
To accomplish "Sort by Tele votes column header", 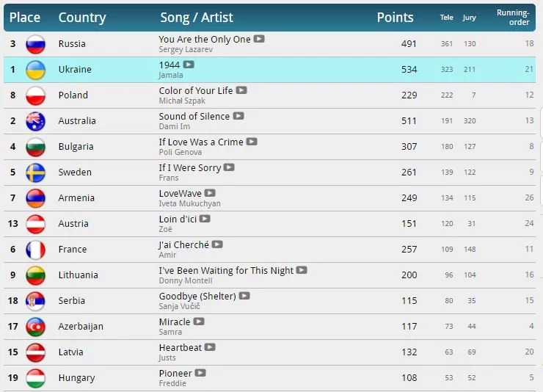I will [x=446, y=18].
